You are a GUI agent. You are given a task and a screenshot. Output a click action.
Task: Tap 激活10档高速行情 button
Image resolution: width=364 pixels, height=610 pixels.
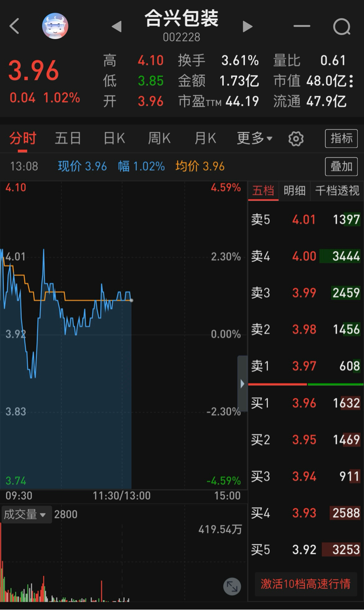306,584
